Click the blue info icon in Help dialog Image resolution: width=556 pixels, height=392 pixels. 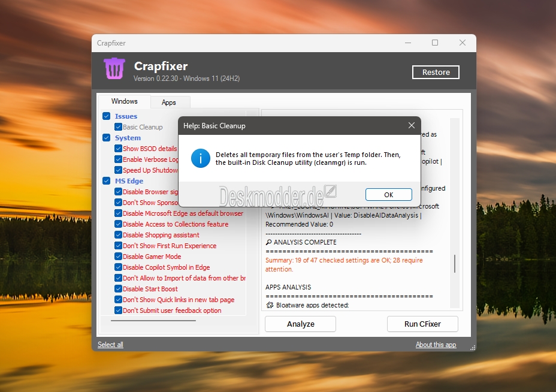pyautogui.click(x=200, y=158)
